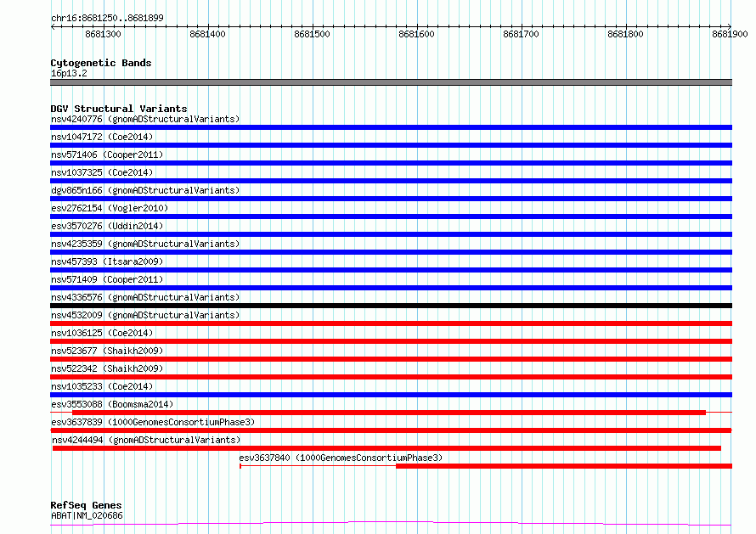Open the dgv865n166 gnomAD variant label

[145, 190]
